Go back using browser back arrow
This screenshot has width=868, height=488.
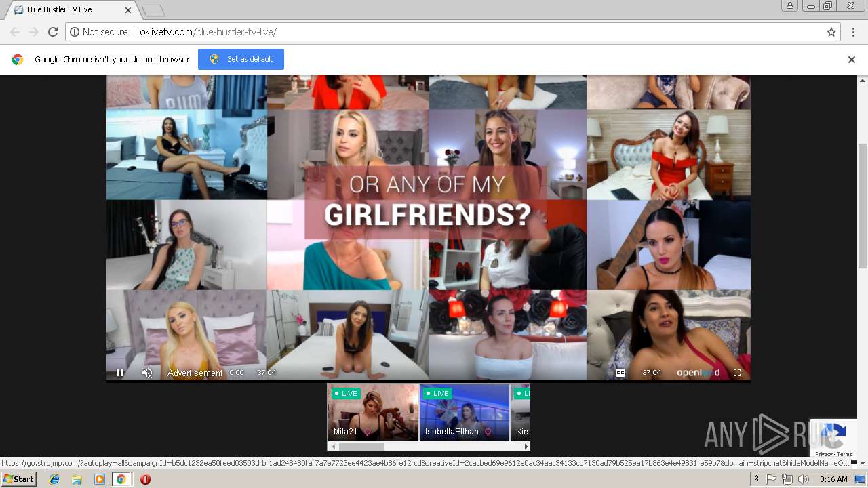[15, 32]
